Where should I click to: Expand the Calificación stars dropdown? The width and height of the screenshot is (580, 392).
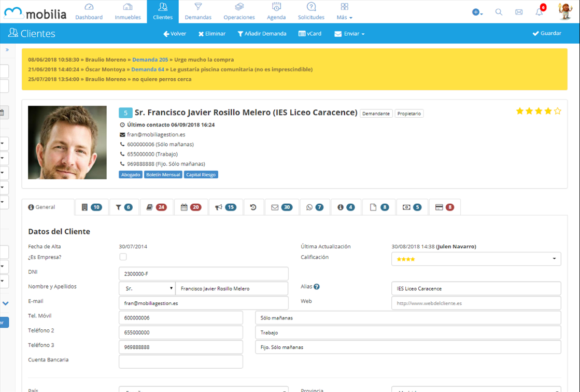[x=476, y=259]
